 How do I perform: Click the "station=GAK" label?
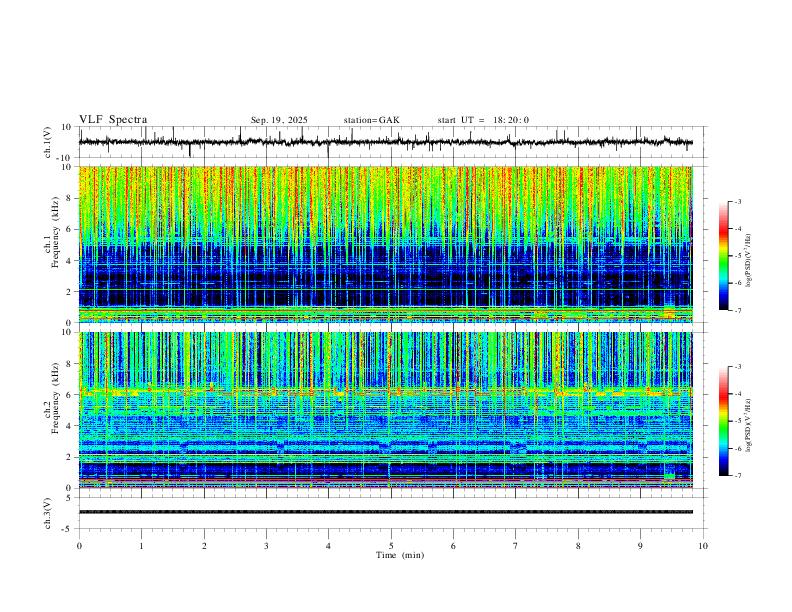click(371, 120)
